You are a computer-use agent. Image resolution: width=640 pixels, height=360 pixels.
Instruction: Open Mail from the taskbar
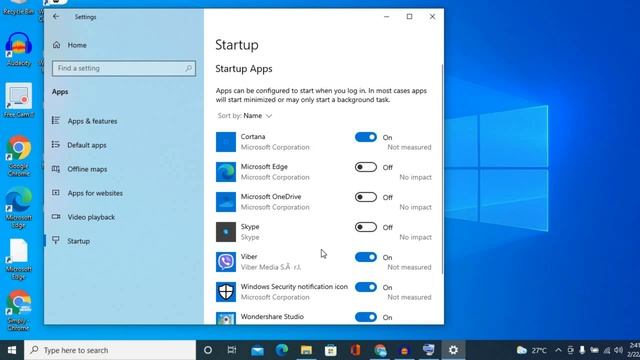point(257,350)
